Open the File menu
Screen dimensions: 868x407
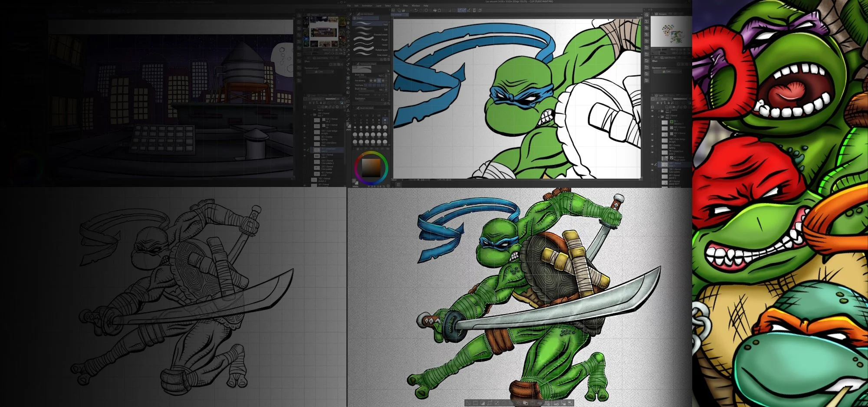pos(349,6)
